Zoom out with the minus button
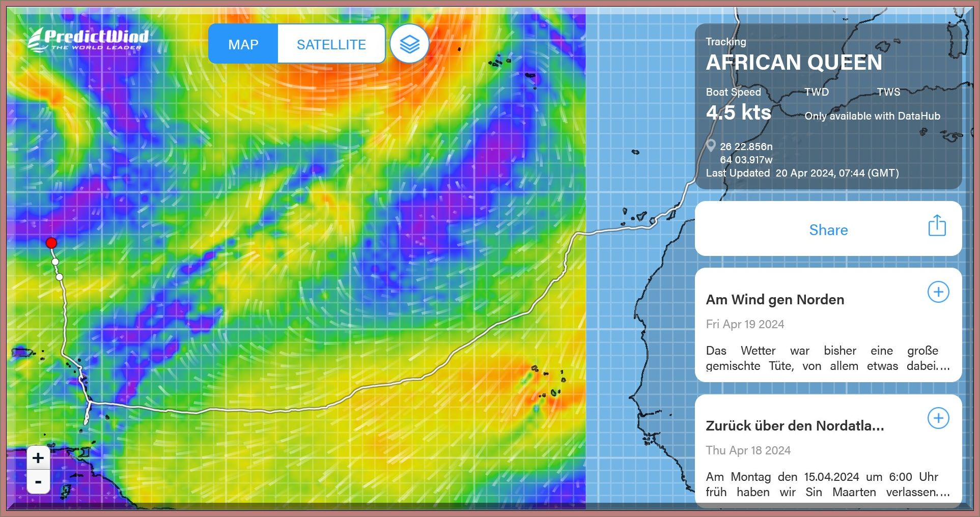 (x=38, y=481)
